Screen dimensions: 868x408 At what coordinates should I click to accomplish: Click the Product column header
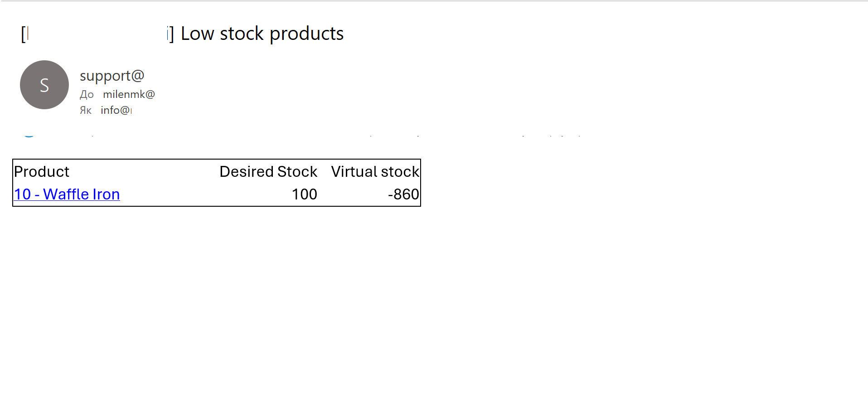point(42,171)
